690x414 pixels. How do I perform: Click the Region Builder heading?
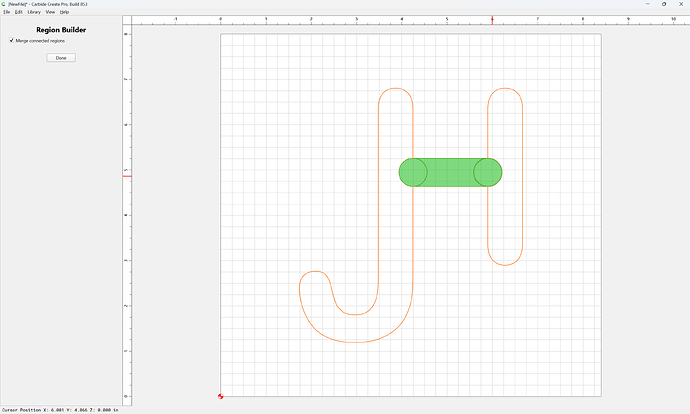tap(61, 30)
